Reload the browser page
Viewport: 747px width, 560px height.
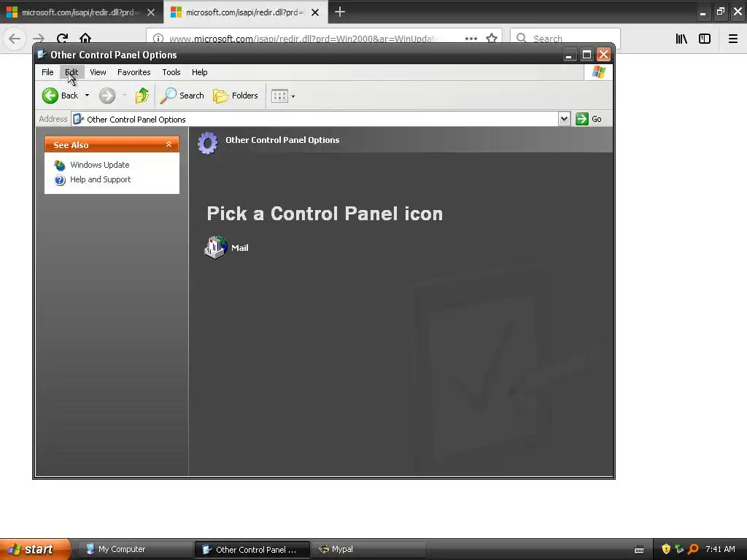coord(62,38)
